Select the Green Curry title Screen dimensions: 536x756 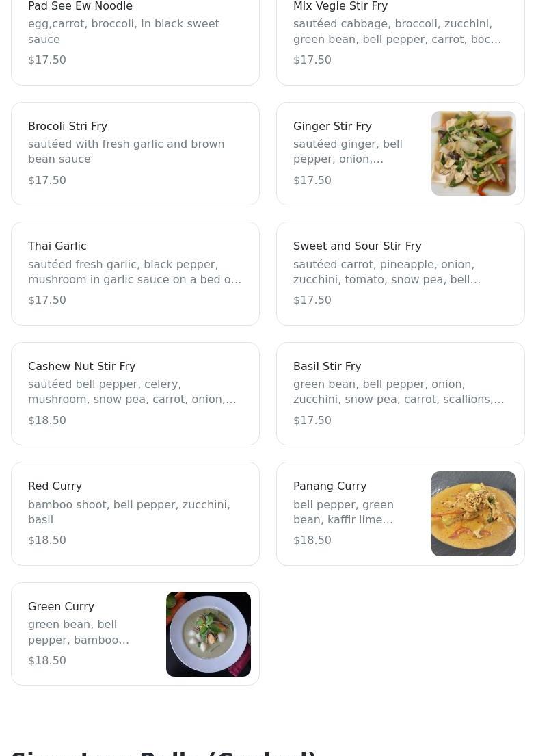click(61, 607)
